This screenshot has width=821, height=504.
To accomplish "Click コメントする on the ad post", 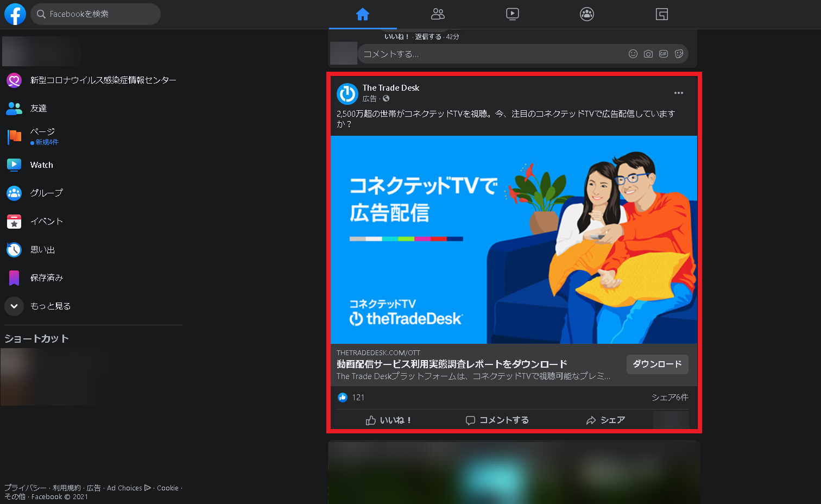I will [x=497, y=420].
